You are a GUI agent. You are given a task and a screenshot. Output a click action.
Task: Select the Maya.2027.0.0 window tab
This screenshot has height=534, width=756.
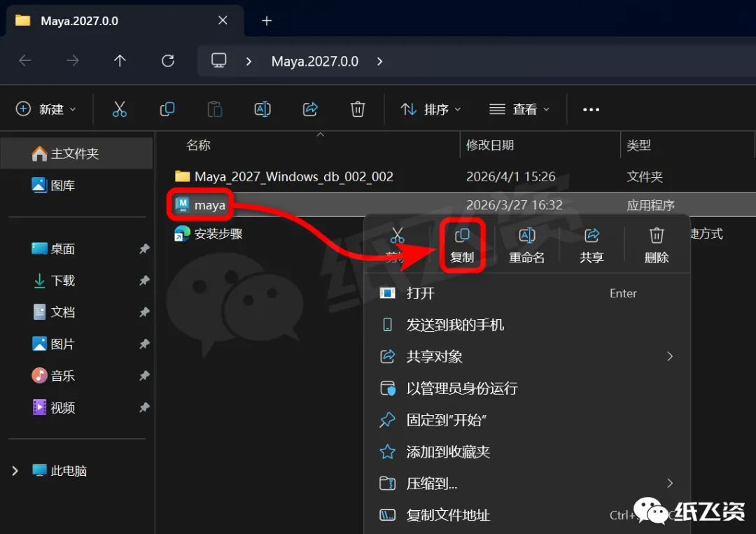pyautogui.click(x=125, y=21)
